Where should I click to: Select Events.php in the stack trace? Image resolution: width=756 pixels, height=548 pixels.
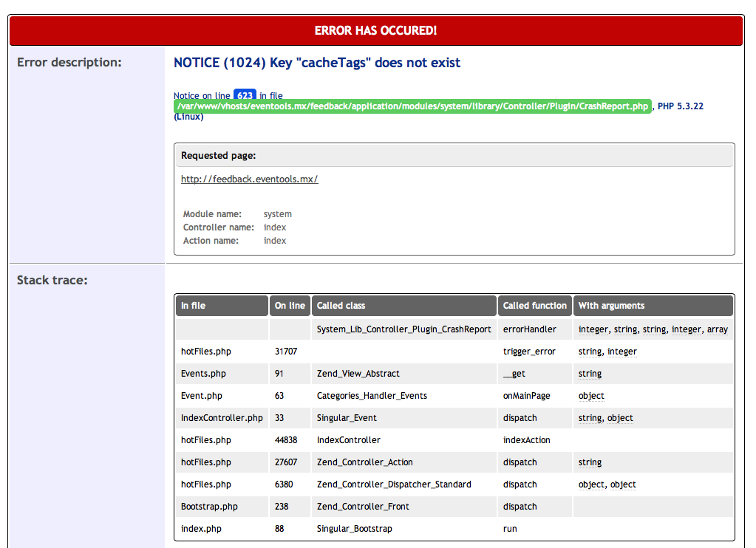(x=203, y=374)
